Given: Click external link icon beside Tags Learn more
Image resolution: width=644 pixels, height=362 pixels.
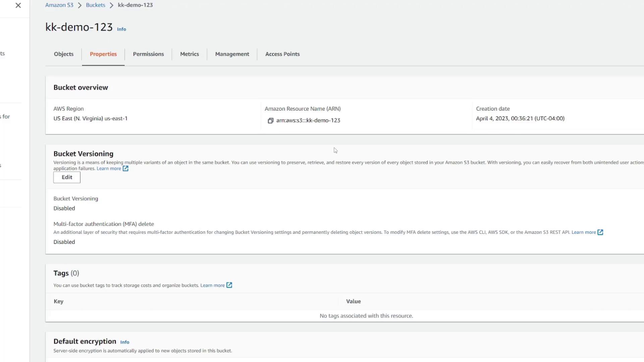Looking at the screenshot, I should pyautogui.click(x=229, y=285).
